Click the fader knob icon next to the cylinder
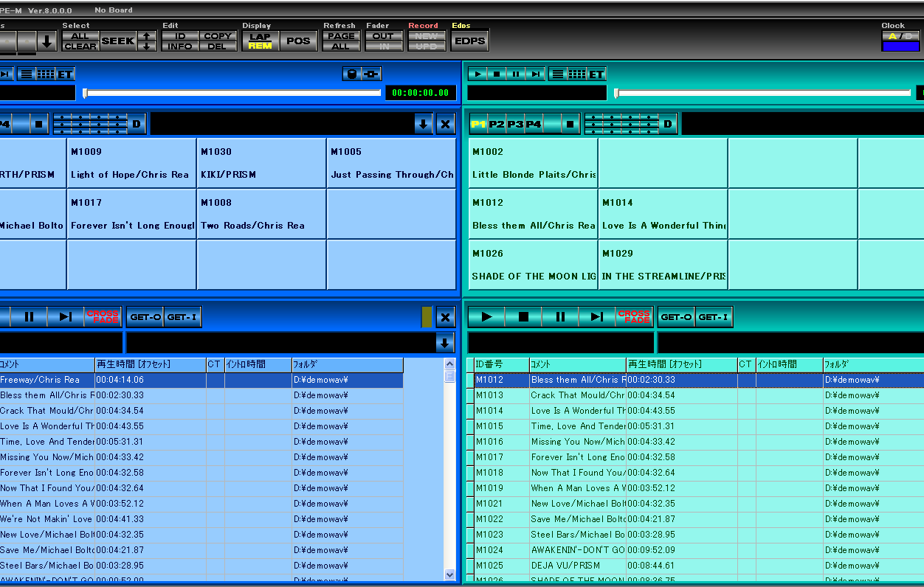Screen dimensions: 924x587 tap(371, 74)
